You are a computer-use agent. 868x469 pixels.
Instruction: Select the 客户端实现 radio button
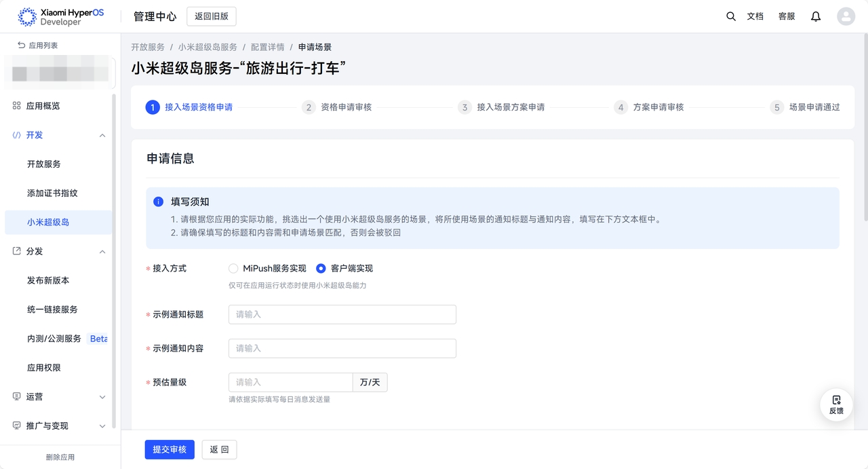tap(321, 268)
